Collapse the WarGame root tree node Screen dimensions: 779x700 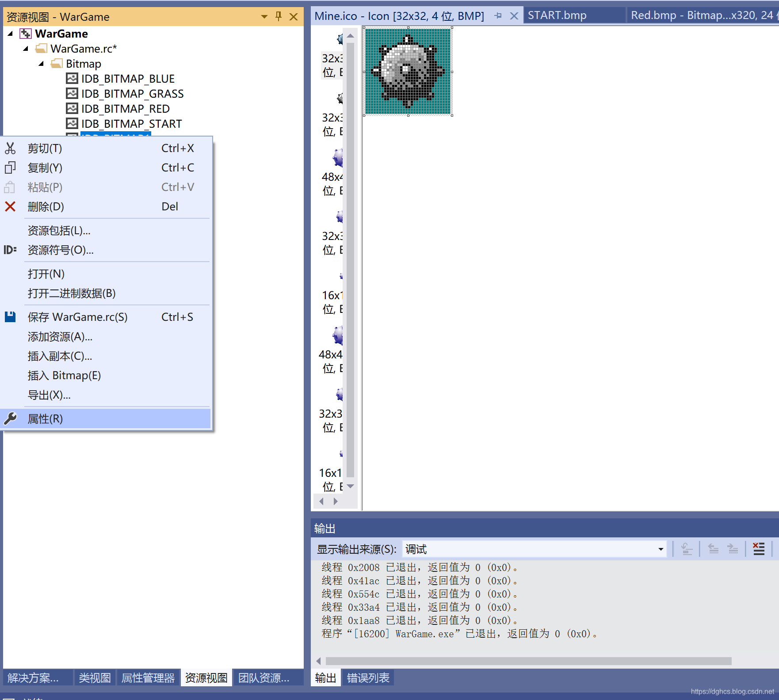(11, 34)
